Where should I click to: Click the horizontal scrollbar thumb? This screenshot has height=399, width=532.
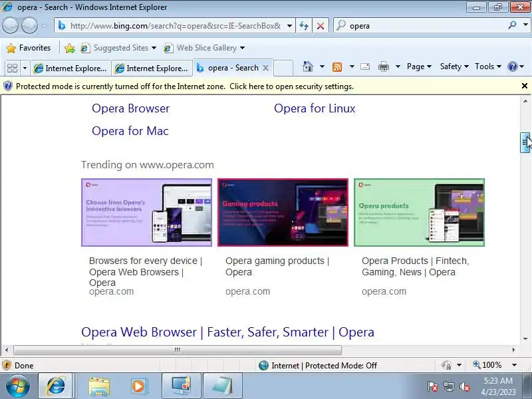pos(177,350)
